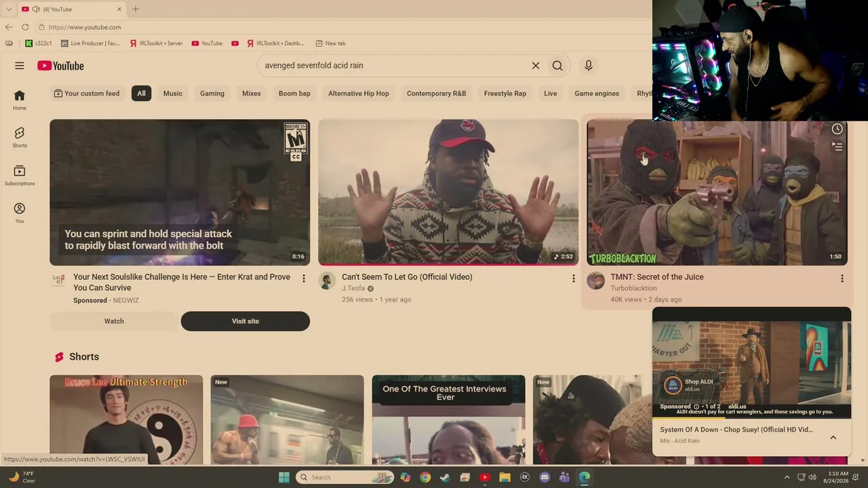Open Can't Seem To Let Go title
The image size is (868, 488).
point(407,277)
